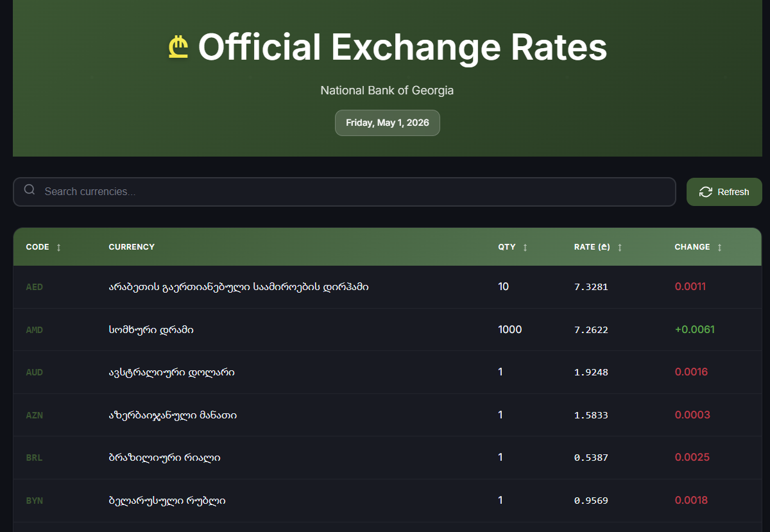Screen dimensions: 770x532
Task: Click the CHANGE column header label
Action: pos(692,247)
